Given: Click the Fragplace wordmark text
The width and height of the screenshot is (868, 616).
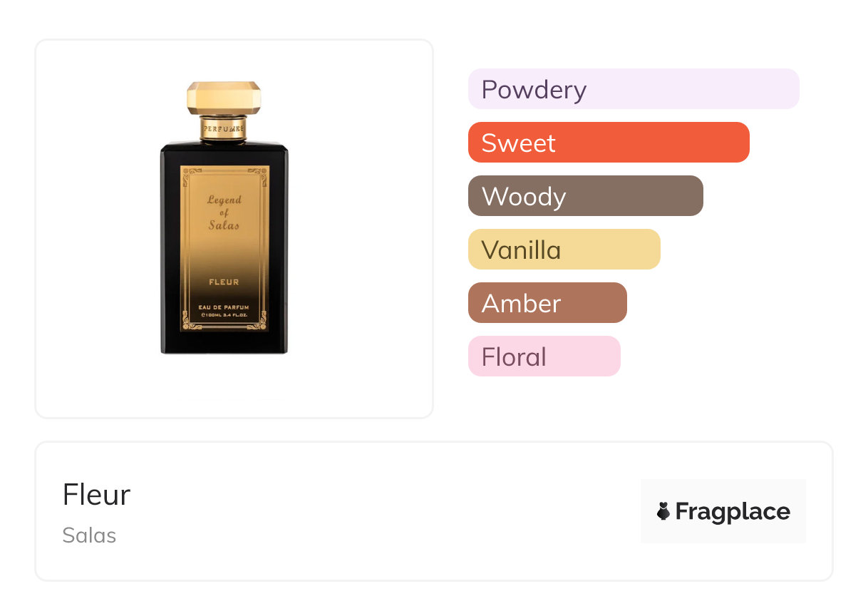Looking at the screenshot, I should 733,511.
